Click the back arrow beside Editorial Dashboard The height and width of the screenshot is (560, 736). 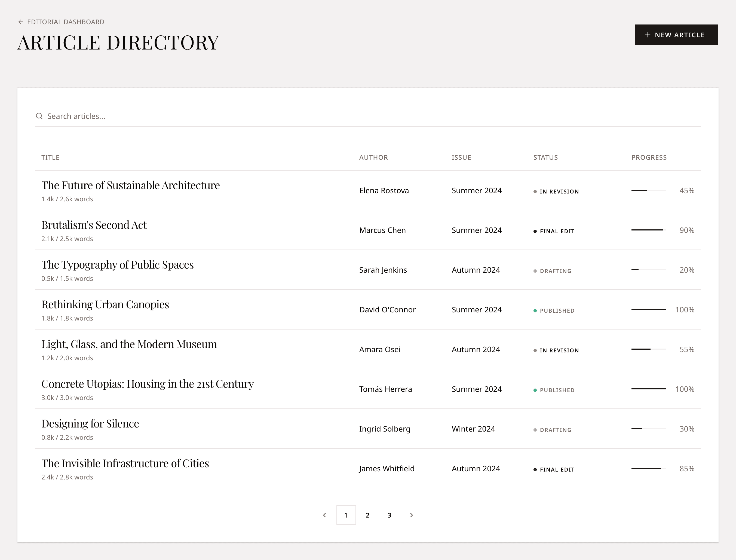21,22
